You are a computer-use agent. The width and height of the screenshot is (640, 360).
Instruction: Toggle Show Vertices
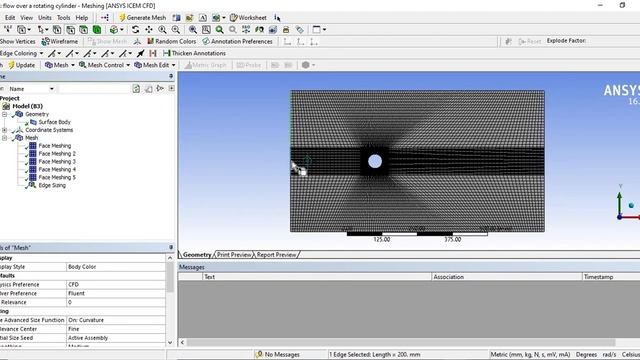18,41
